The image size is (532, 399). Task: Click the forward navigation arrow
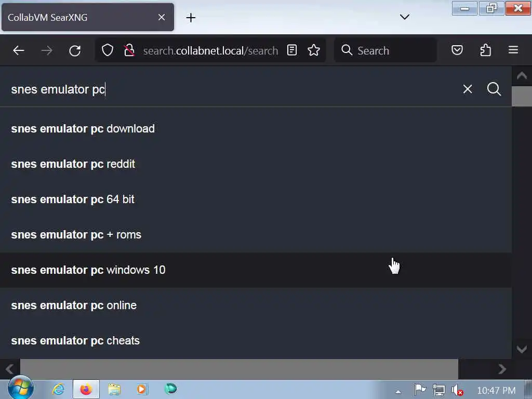[47, 51]
